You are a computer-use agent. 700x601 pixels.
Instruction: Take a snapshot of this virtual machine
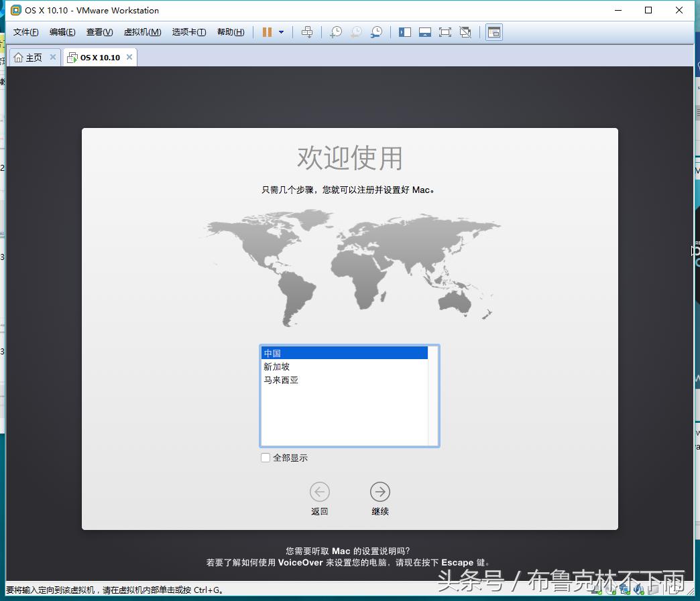(335, 31)
